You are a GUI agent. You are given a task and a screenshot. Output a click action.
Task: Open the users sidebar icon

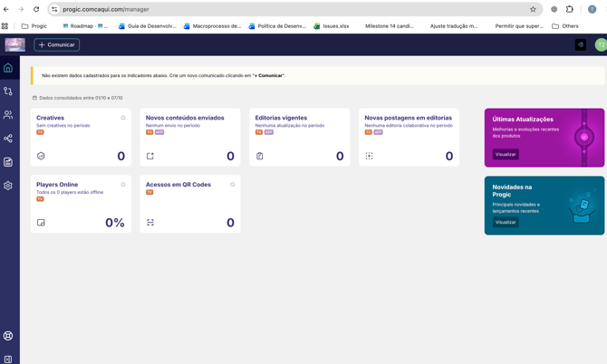(8, 115)
